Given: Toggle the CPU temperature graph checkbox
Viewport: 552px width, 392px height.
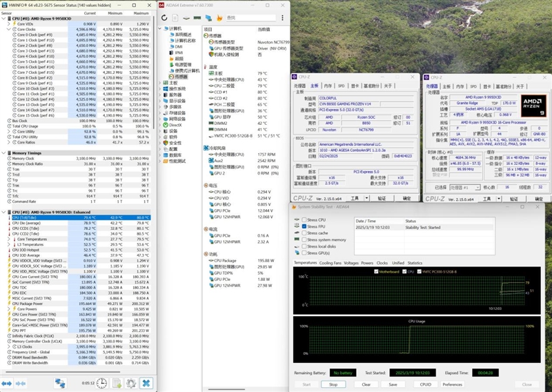Looking at the screenshot, I should (x=404, y=271).
